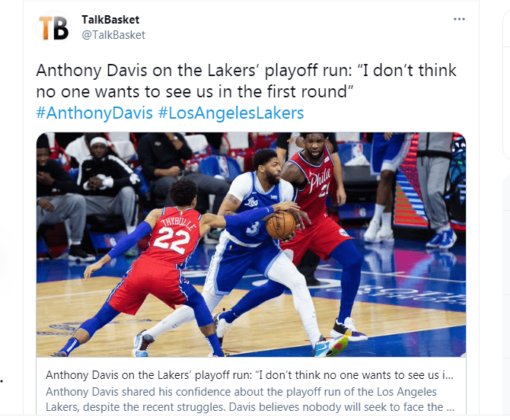Click the tweet's first line about Lakers' playoff run
The image size is (510, 420).
click(x=246, y=71)
